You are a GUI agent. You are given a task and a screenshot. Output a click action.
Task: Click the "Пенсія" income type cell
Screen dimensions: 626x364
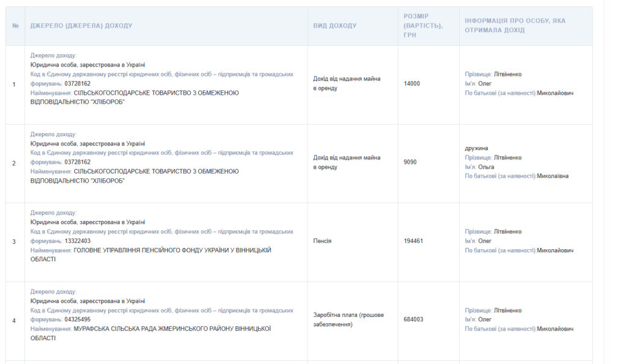pyautogui.click(x=322, y=241)
